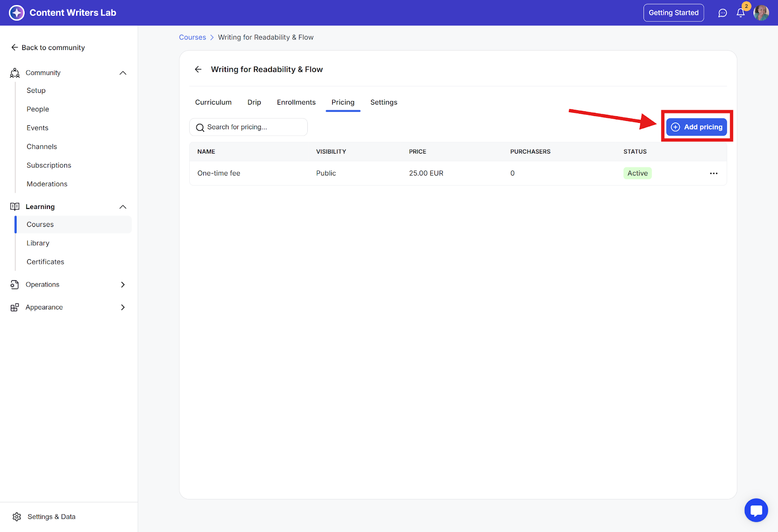
Task: Click the Search for pricing field
Action: [248, 127]
